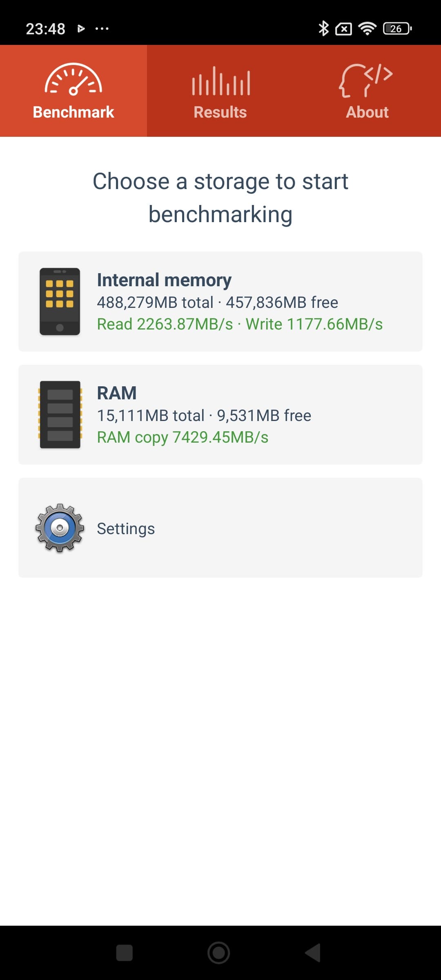Switch to the Results tab label
The height and width of the screenshot is (980, 441).
click(220, 112)
